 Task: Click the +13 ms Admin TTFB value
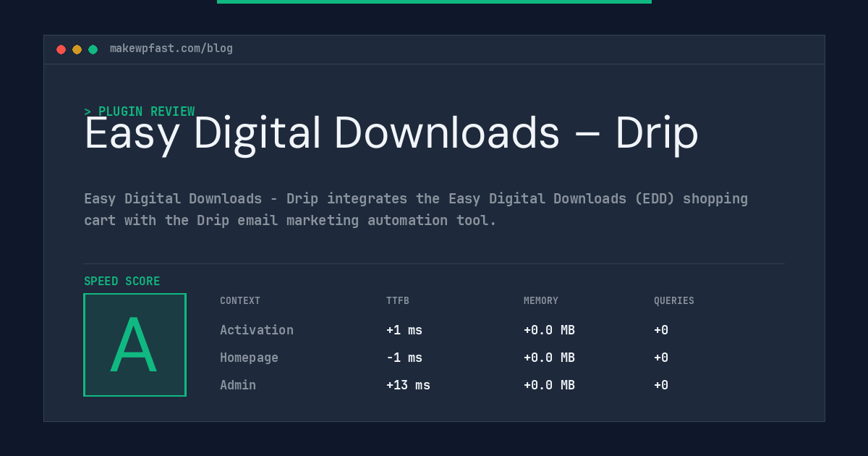coord(408,385)
